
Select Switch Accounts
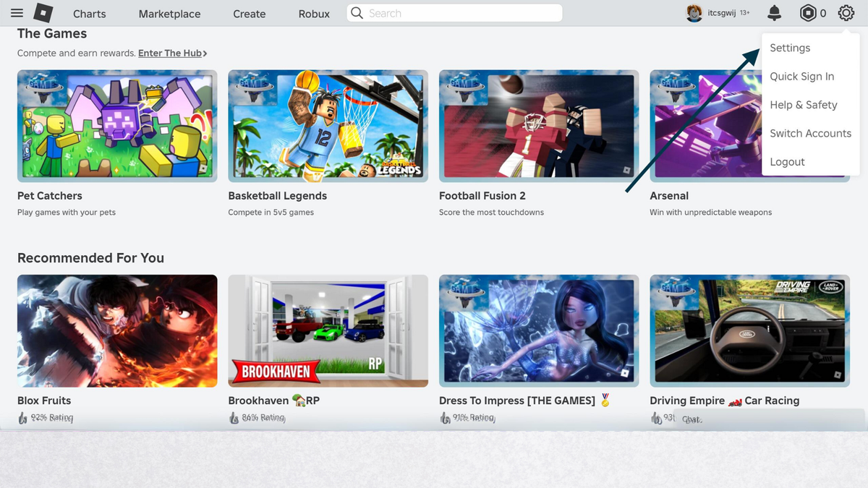click(x=810, y=133)
